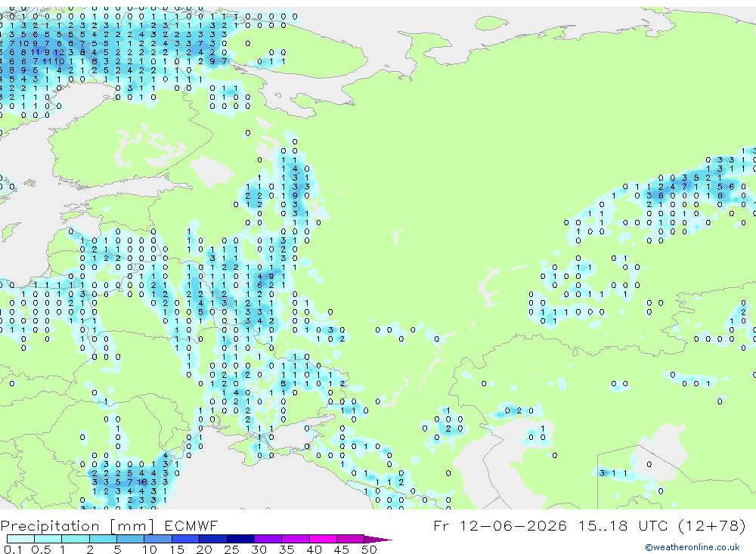The image size is (756, 554).
Task: Click the '(12+78)' forecast offset text
Action: [x=712, y=525]
